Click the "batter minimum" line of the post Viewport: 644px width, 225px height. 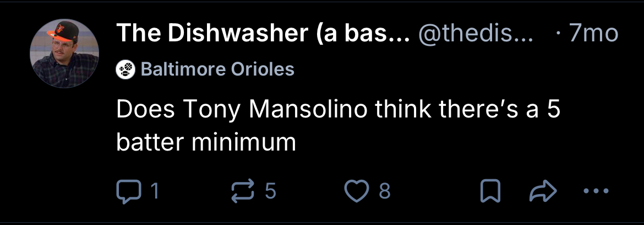[x=206, y=143]
